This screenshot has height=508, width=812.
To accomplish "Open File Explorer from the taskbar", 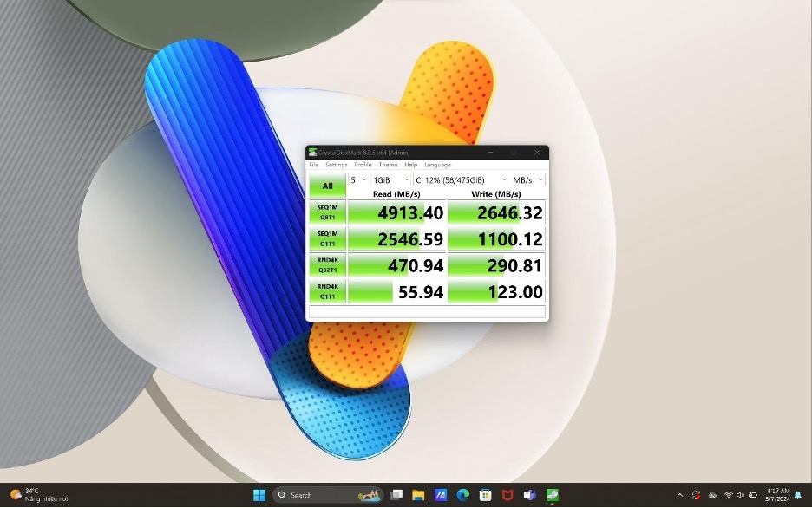I will pos(418,495).
